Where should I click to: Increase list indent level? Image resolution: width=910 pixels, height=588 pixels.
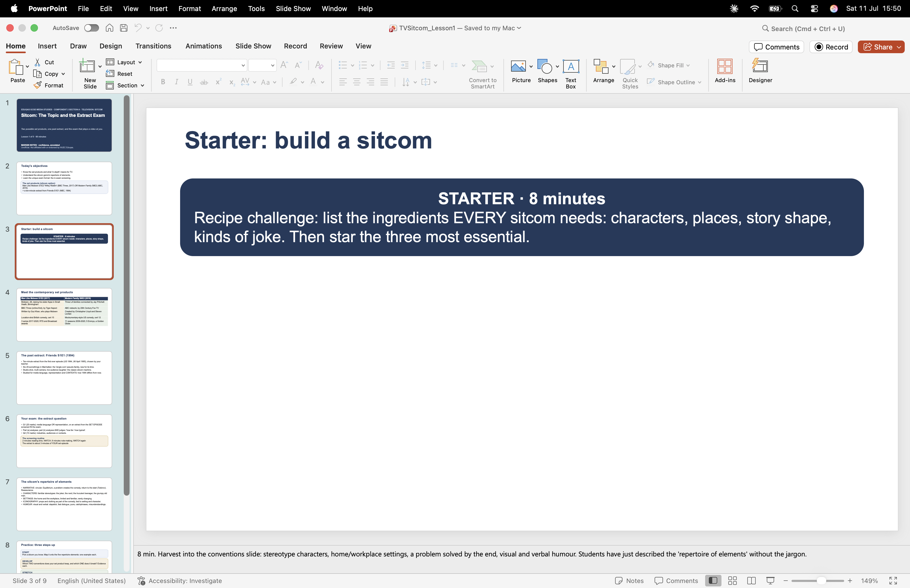pos(405,65)
